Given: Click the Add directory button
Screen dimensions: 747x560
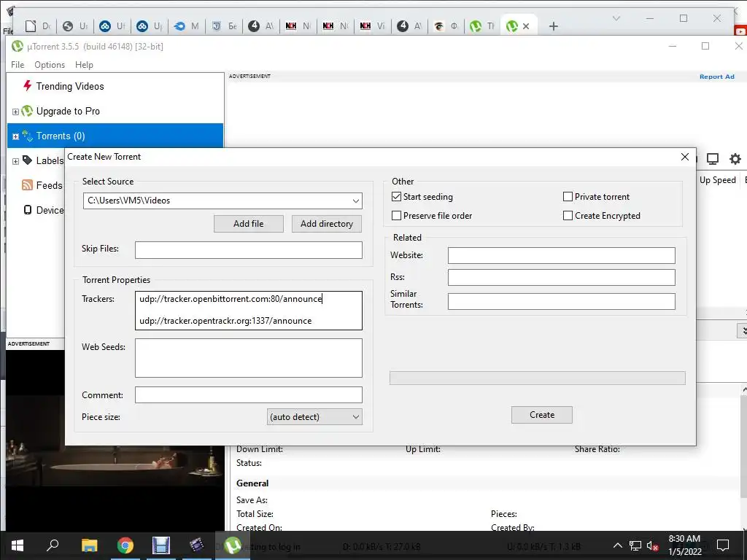Looking at the screenshot, I should [x=326, y=224].
